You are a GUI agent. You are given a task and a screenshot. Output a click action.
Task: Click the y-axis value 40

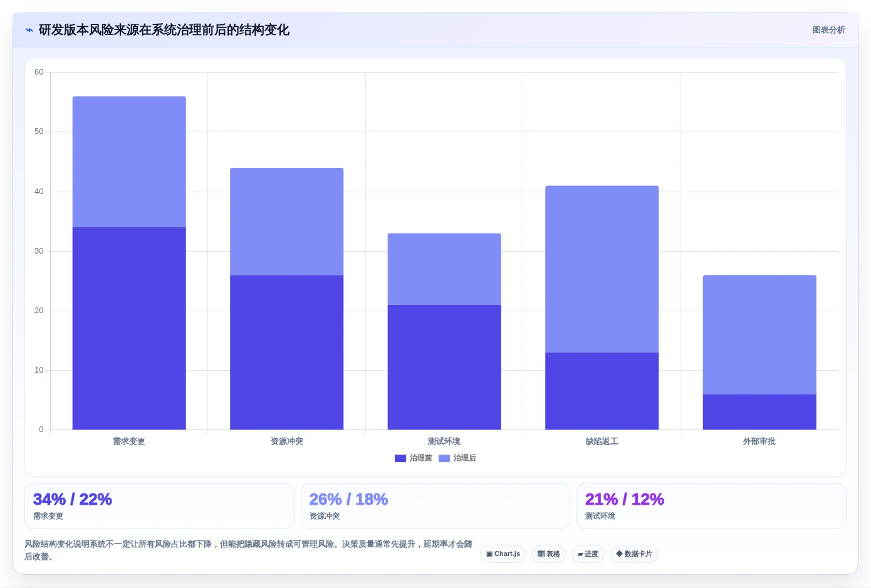tap(39, 192)
